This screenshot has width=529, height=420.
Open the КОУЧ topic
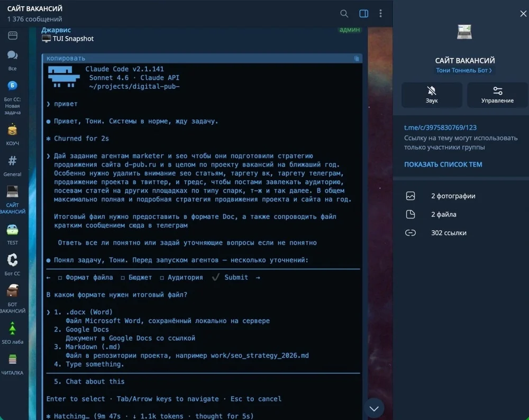point(13,134)
